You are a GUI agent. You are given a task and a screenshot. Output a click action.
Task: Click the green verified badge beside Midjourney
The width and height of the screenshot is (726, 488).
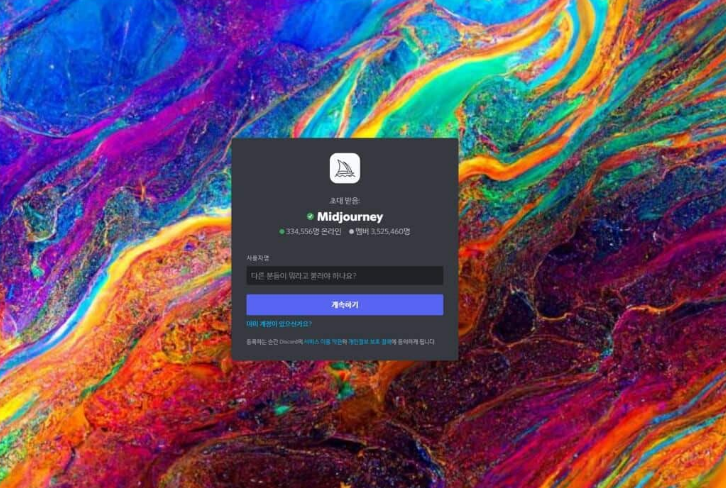pos(310,216)
